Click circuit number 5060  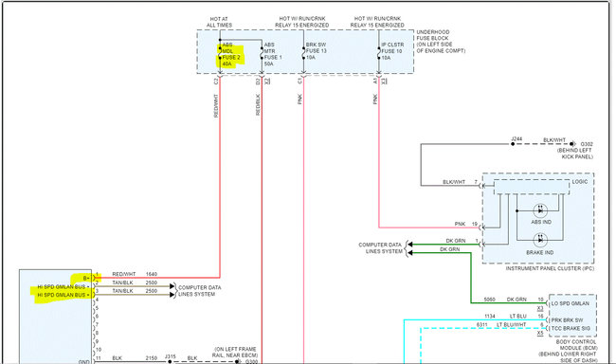click(x=490, y=300)
